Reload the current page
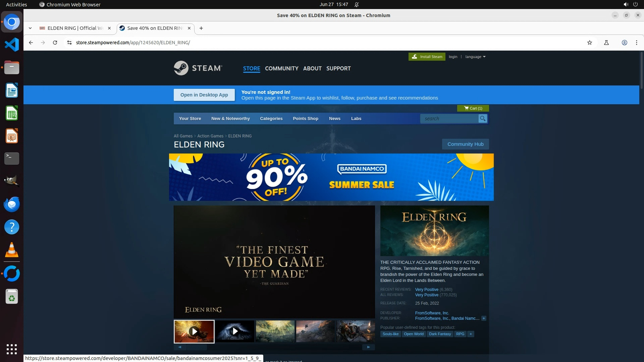The width and height of the screenshot is (644, 362). 55,43
